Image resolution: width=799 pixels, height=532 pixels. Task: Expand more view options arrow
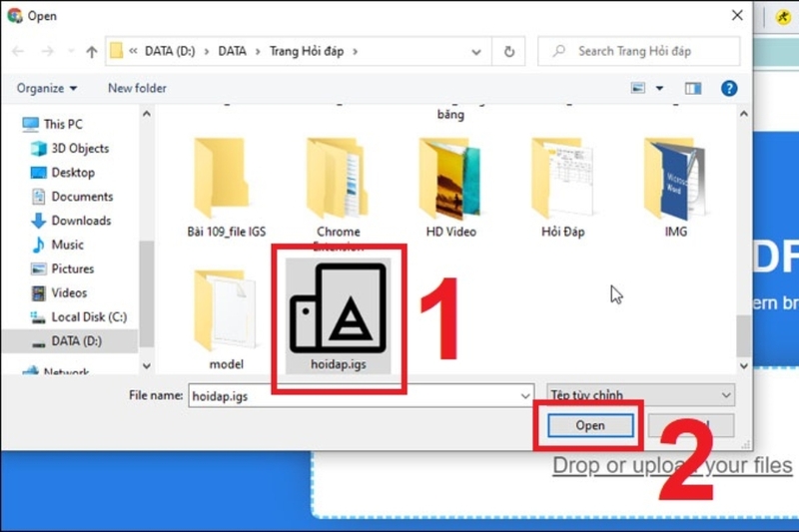tap(659, 88)
